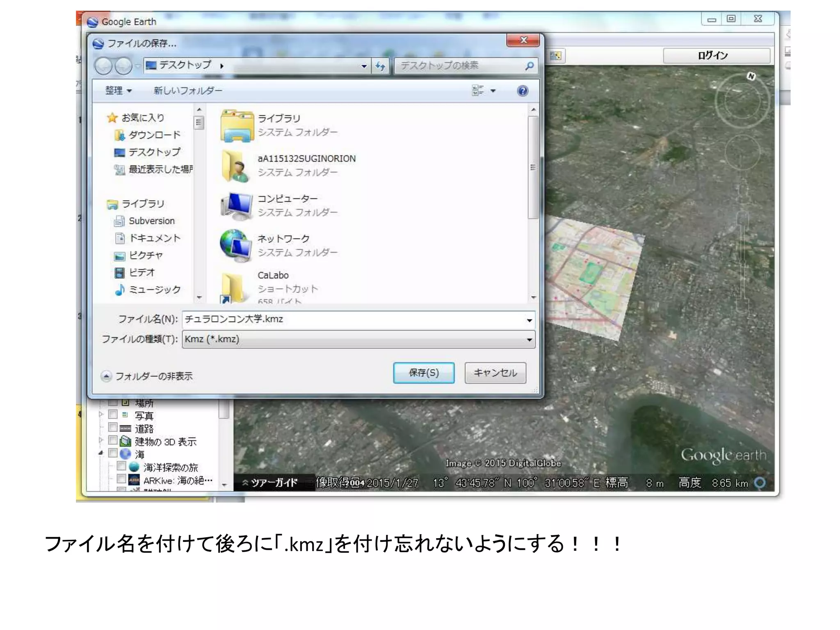840x630 pixels.
Task: Toggle the 海 layer checkbox
Action: (x=113, y=453)
